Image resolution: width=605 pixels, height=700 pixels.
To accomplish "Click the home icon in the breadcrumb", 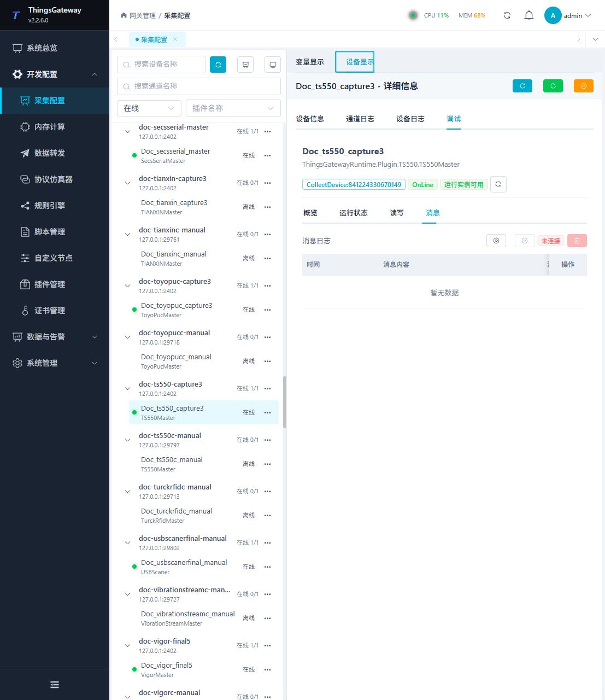I will 124,15.
